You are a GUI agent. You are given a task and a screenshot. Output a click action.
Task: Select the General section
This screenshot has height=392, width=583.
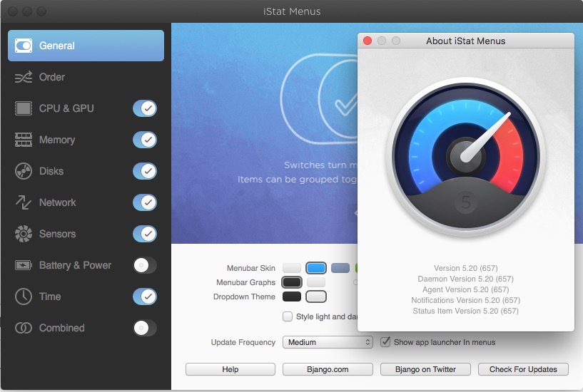point(86,46)
